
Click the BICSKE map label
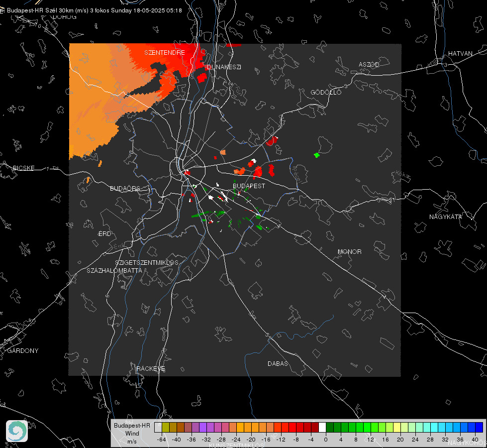click(23, 168)
